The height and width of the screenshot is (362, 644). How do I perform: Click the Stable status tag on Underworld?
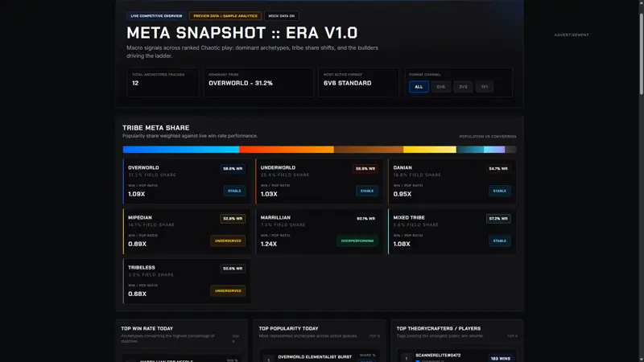click(367, 191)
